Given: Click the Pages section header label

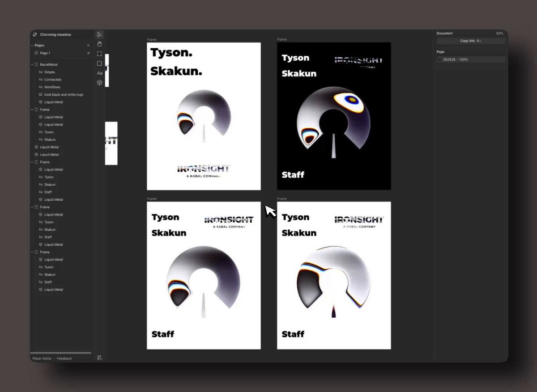Looking at the screenshot, I should (x=39, y=45).
